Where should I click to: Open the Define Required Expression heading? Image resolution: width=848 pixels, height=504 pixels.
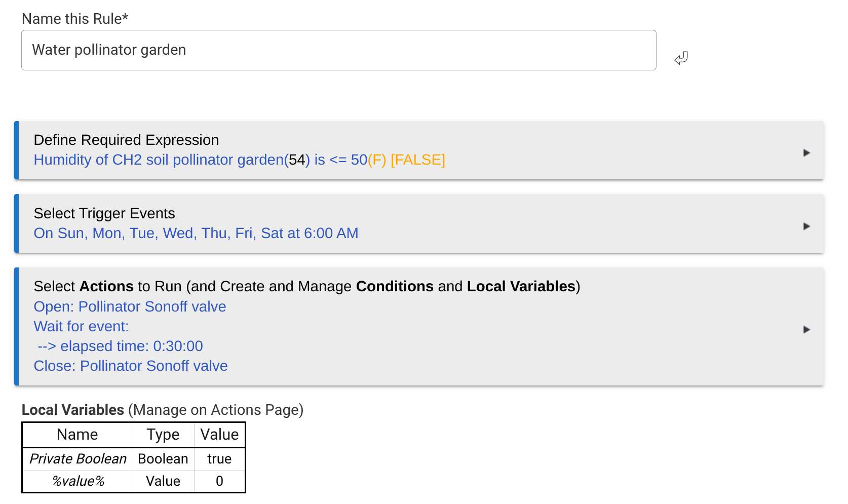(x=126, y=140)
